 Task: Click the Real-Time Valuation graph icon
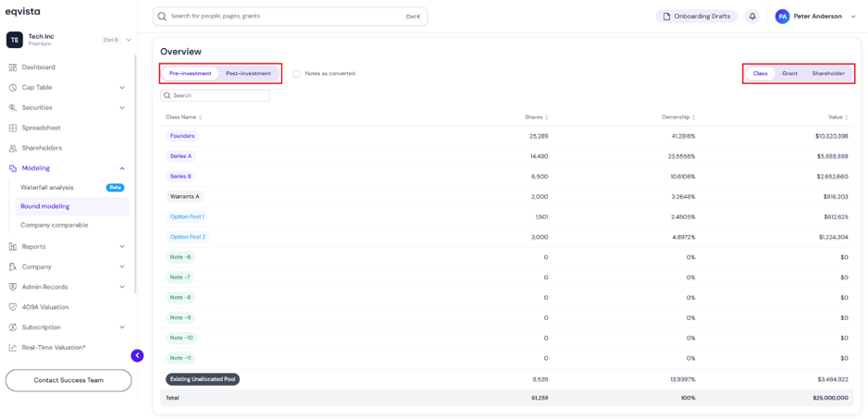click(13, 348)
